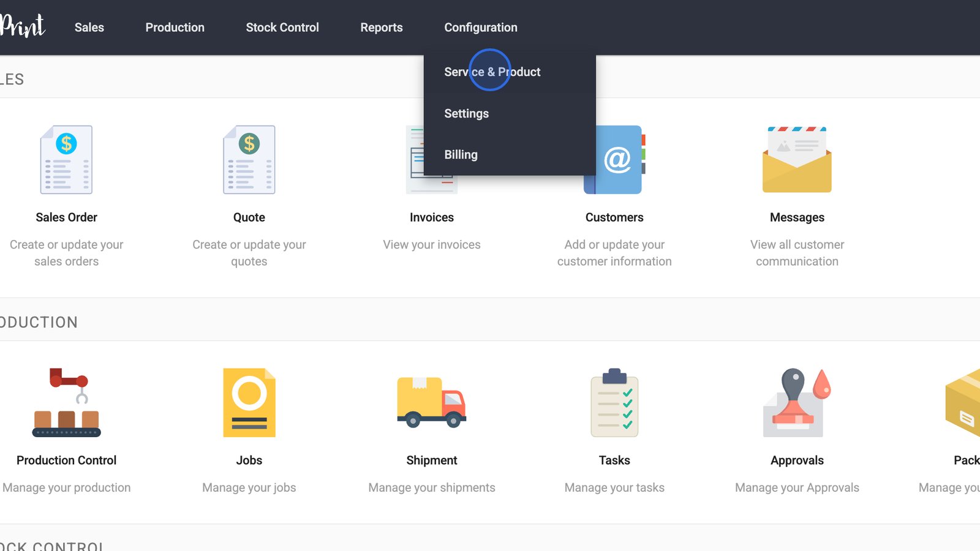The height and width of the screenshot is (551, 980).
Task: Click the Print logo in header
Action: pos(23,26)
